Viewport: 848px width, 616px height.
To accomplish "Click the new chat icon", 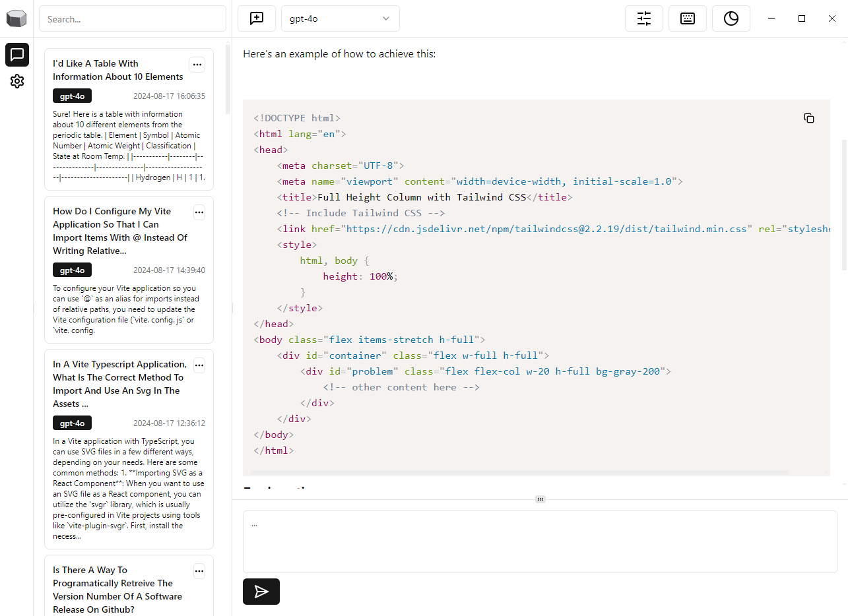I will (257, 18).
